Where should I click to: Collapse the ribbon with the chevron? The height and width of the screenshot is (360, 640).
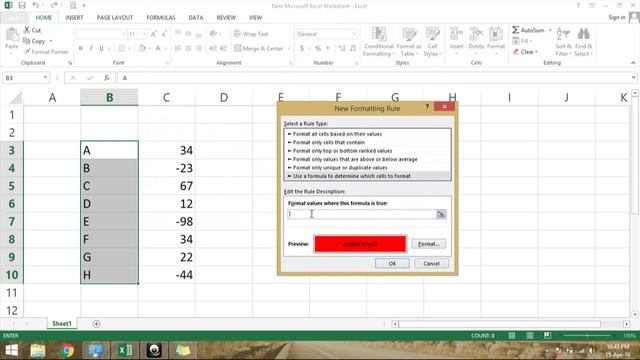coord(633,63)
